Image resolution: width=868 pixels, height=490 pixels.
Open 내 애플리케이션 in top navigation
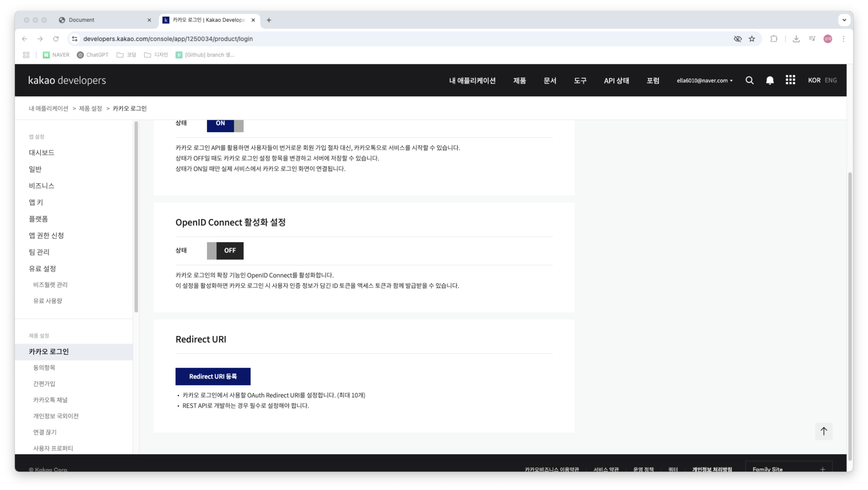(x=472, y=81)
